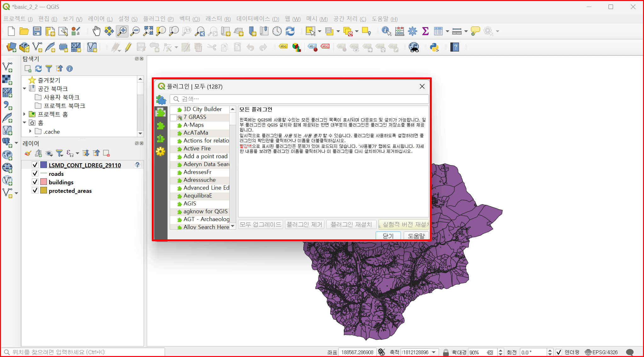The height and width of the screenshot is (357, 644).
Task: Toggle the buildings layer checkbox
Action: 35,182
